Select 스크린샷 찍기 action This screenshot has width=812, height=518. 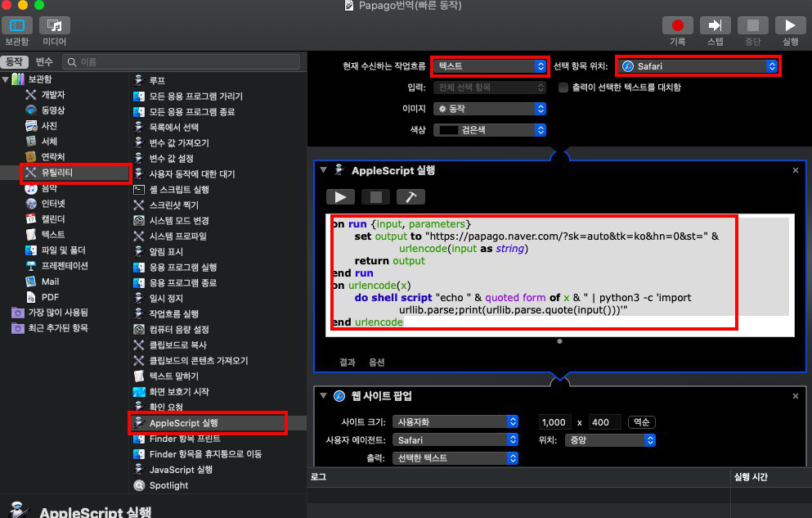click(173, 205)
